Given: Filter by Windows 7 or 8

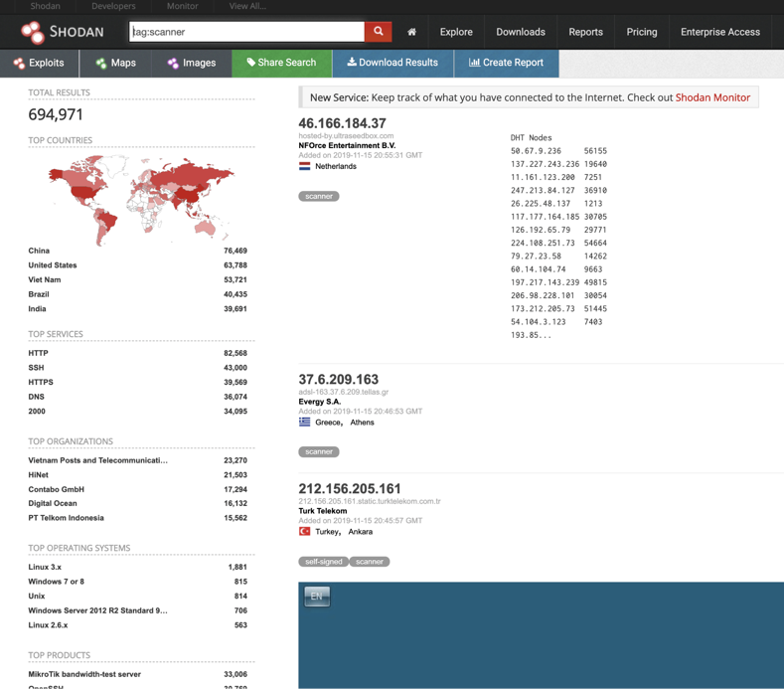Looking at the screenshot, I should pos(56,582).
